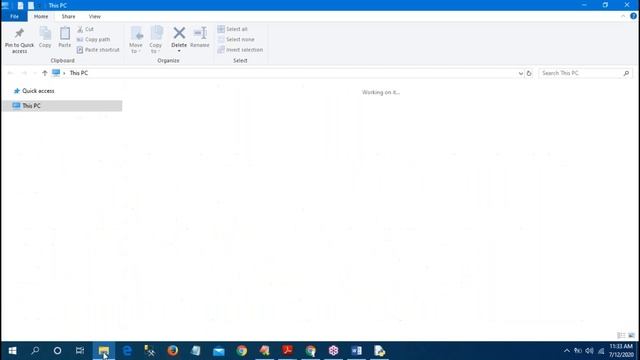Click the This PC breadcrumb in address bar

[x=79, y=73]
